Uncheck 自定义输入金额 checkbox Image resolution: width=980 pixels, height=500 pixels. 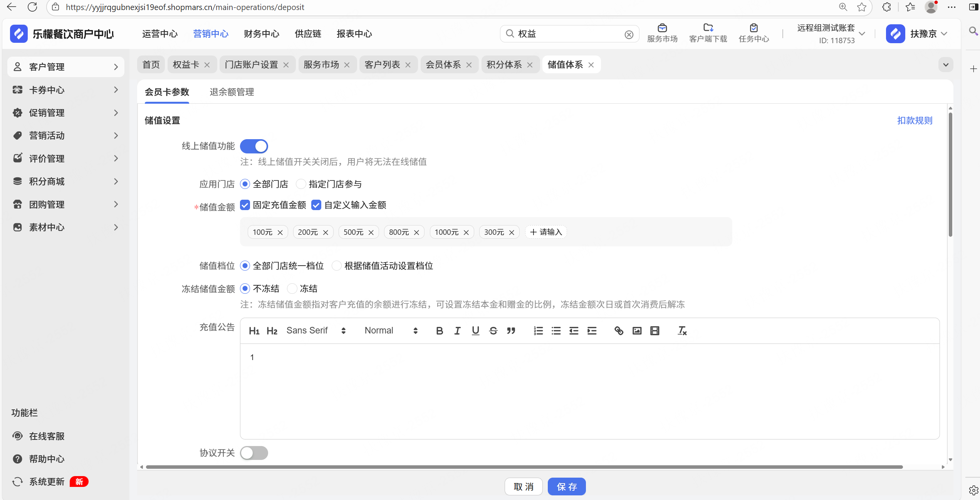tap(316, 205)
